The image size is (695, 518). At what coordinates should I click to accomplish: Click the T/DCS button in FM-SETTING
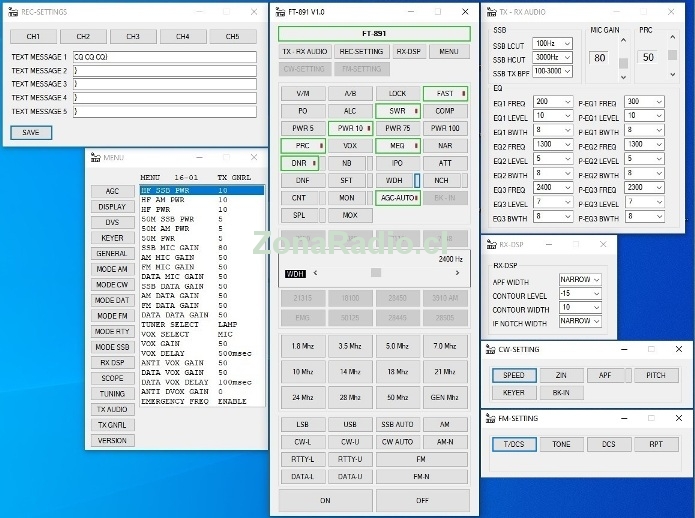pyautogui.click(x=514, y=444)
